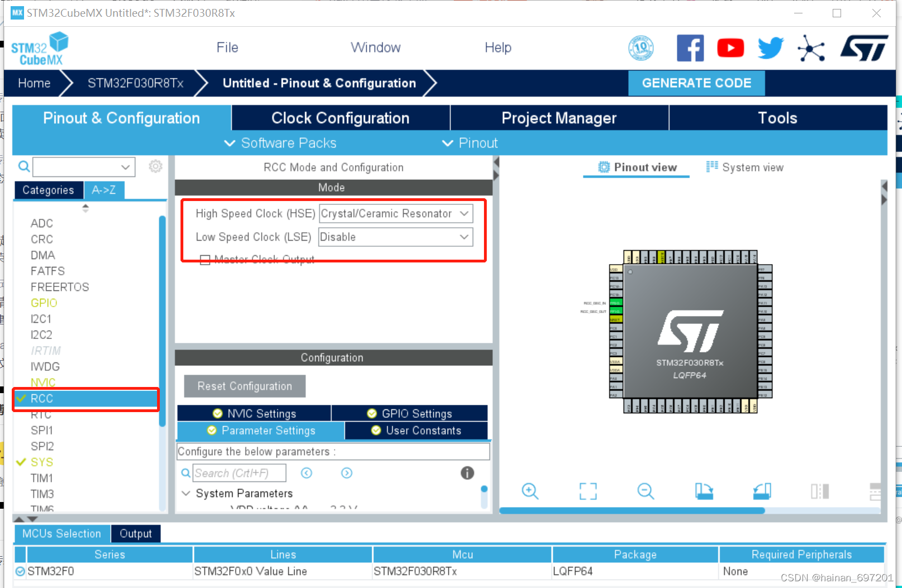
Task: Zoom in on the chip pinout
Action: coord(530,491)
